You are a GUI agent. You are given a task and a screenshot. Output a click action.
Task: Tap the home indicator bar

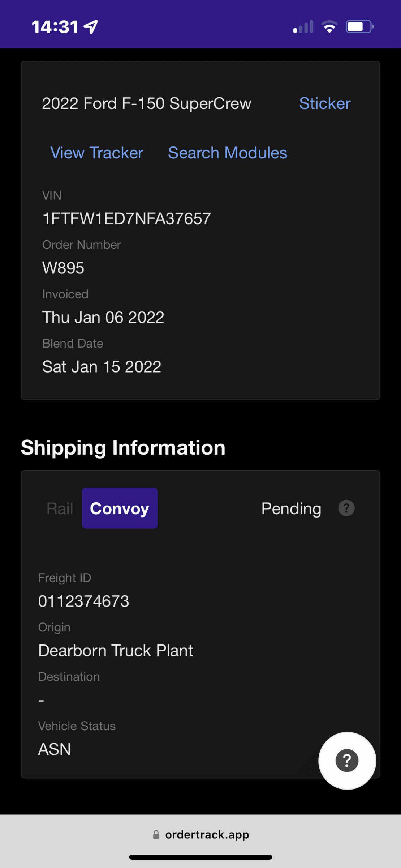click(200, 857)
